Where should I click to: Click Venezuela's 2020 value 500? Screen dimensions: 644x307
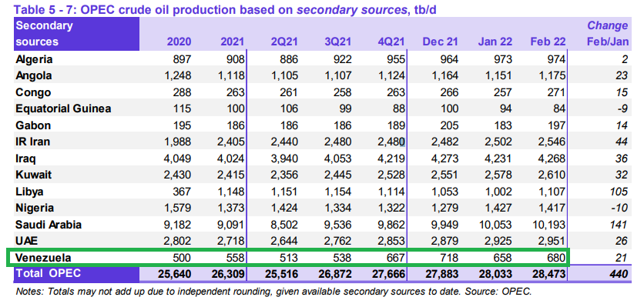[182, 258]
